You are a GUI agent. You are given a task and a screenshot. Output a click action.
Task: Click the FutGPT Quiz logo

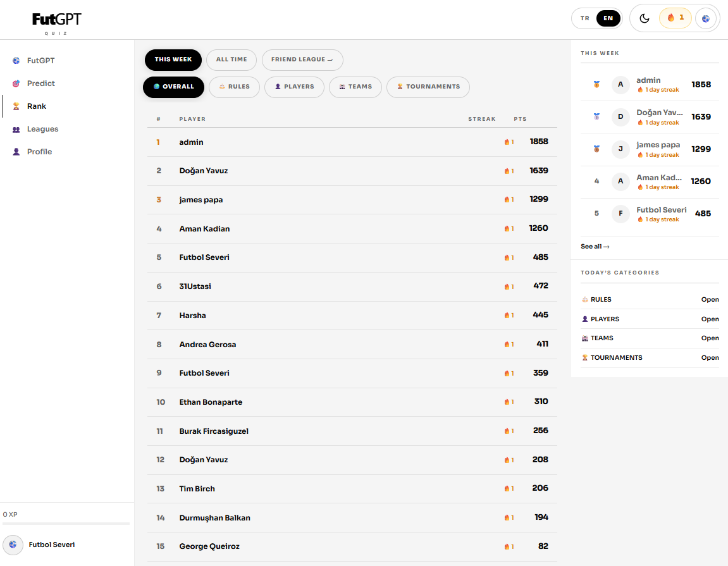[56, 23]
